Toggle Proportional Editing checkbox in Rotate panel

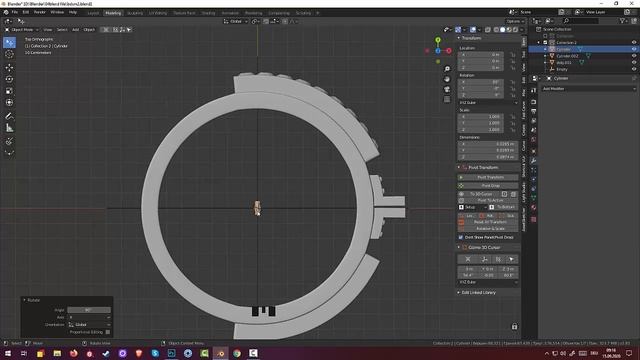point(108,332)
